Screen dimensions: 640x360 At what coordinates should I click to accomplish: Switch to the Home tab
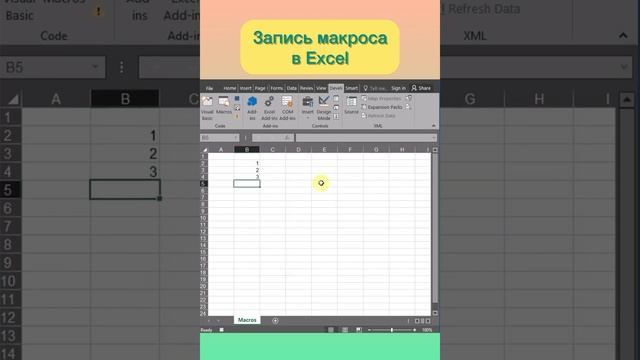(x=229, y=88)
